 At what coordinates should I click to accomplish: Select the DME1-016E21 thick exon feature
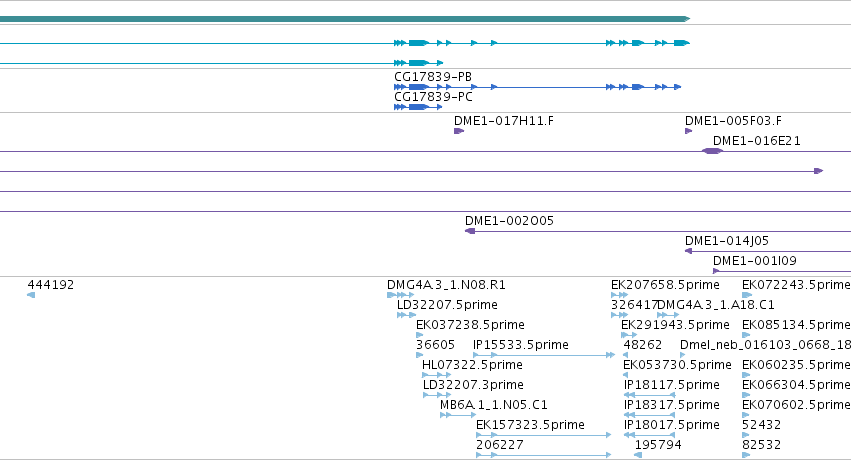[713, 151]
